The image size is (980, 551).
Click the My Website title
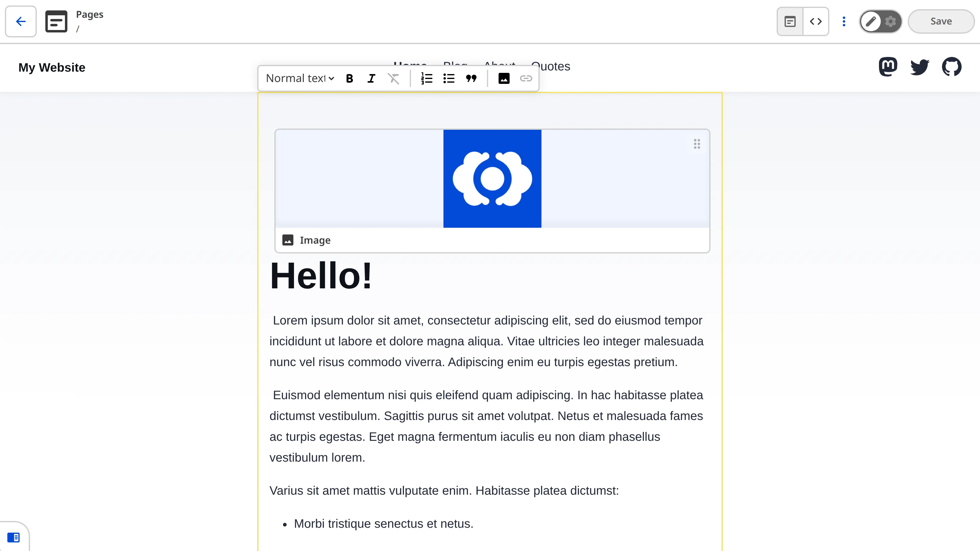52,67
